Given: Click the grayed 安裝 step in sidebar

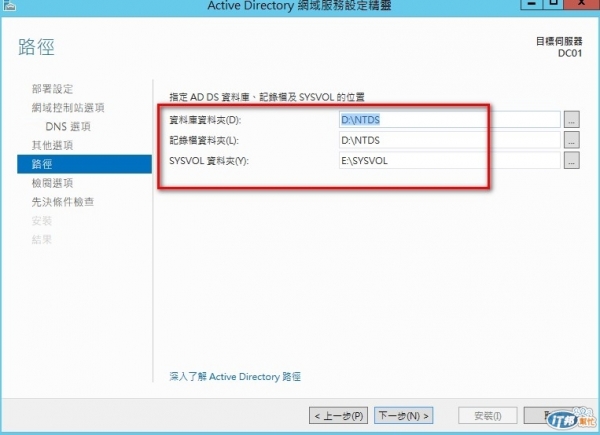Looking at the screenshot, I should (42, 221).
